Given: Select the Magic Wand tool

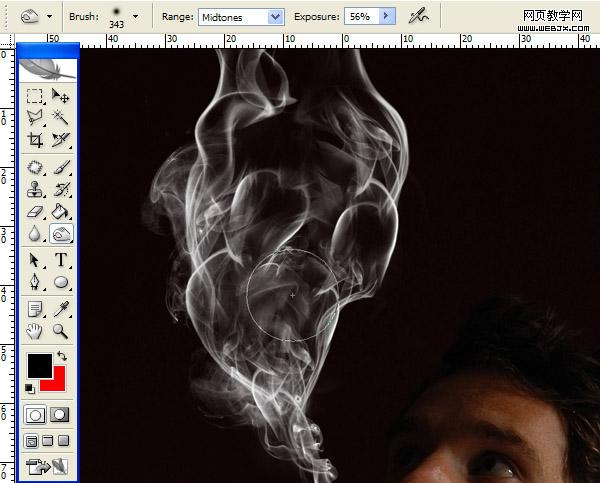Looking at the screenshot, I should pyautogui.click(x=60, y=117).
